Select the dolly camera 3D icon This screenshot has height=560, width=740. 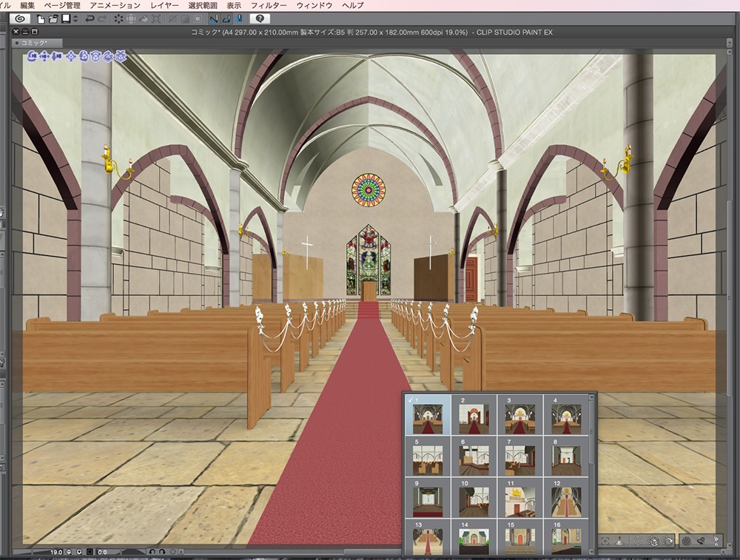pos(57,56)
